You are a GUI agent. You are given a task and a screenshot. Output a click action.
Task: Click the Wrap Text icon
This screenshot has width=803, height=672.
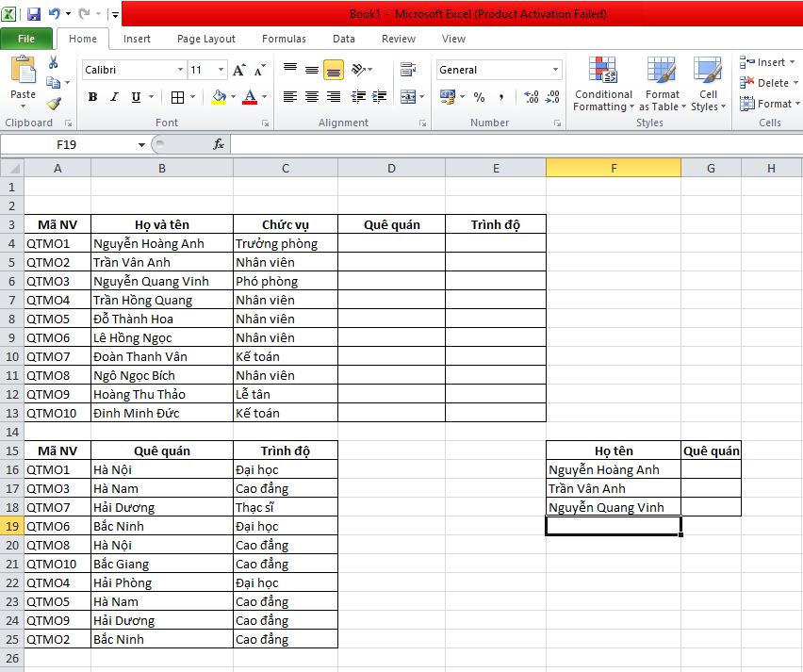click(x=408, y=69)
